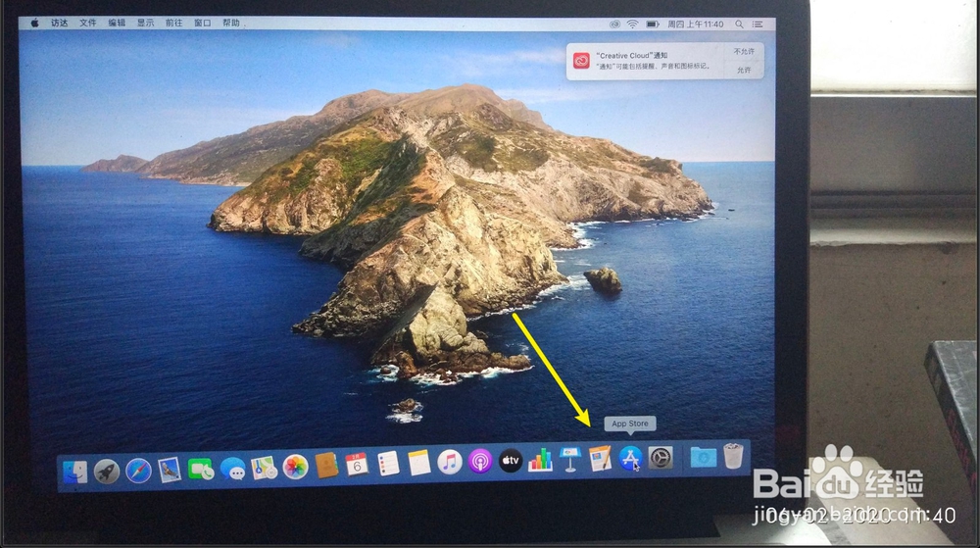Open the 前往 menu
Viewport: 980px width, 548px height.
pos(173,23)
